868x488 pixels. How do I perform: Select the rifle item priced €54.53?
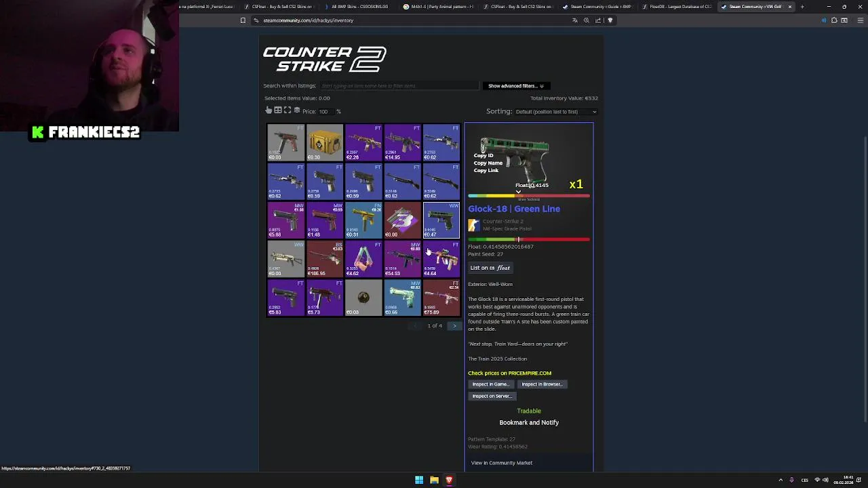[402, 259]
